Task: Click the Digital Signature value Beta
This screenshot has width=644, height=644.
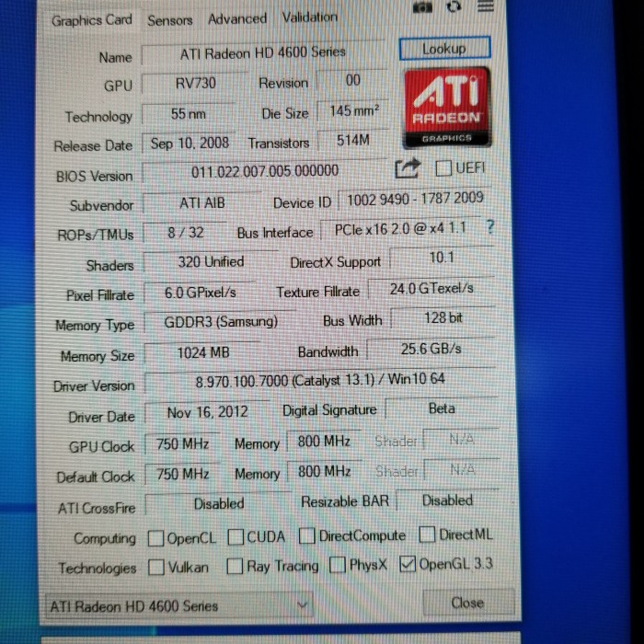Action: click(442, 408)
